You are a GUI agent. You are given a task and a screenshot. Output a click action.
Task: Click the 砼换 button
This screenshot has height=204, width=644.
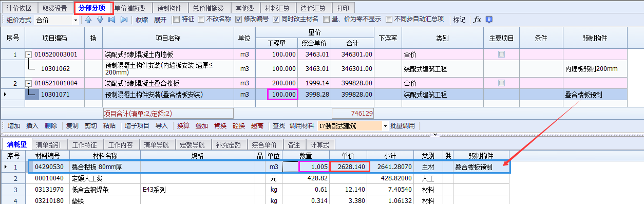tap(239, 126)
